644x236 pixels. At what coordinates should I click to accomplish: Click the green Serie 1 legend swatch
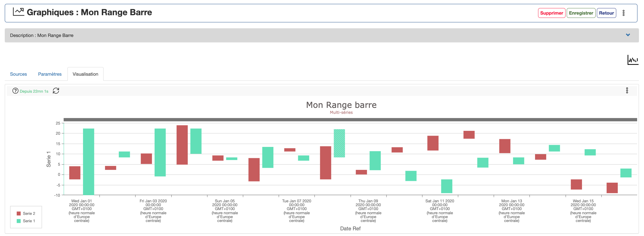pyautogui.click(x=19, y=221)
